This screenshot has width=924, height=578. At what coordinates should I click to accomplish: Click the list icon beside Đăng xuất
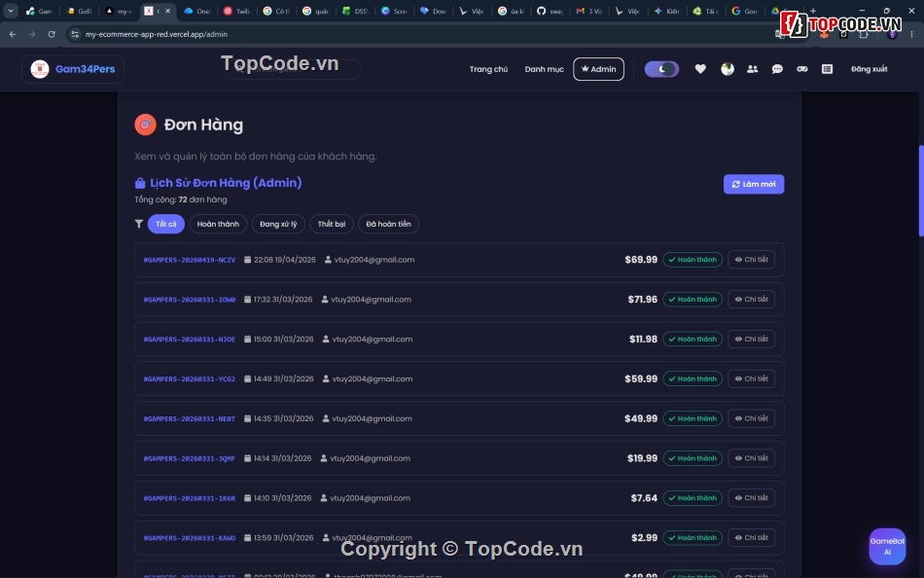[827, 69]
